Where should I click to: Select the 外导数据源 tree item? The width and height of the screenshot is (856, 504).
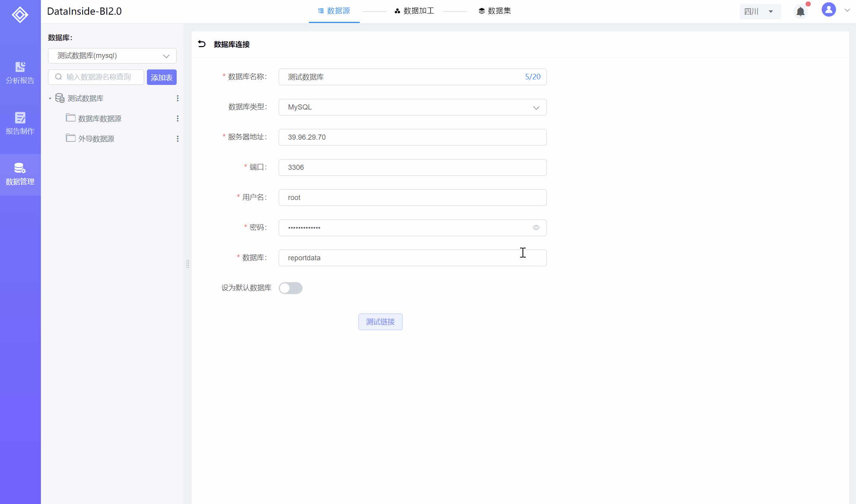96,139
